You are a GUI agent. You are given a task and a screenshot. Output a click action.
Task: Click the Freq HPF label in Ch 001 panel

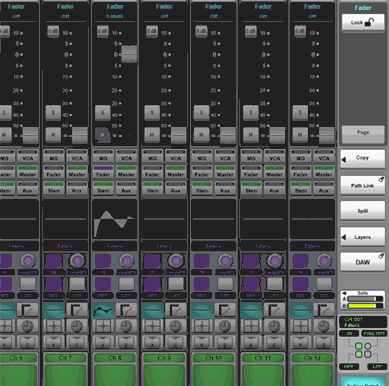(375, 333)
